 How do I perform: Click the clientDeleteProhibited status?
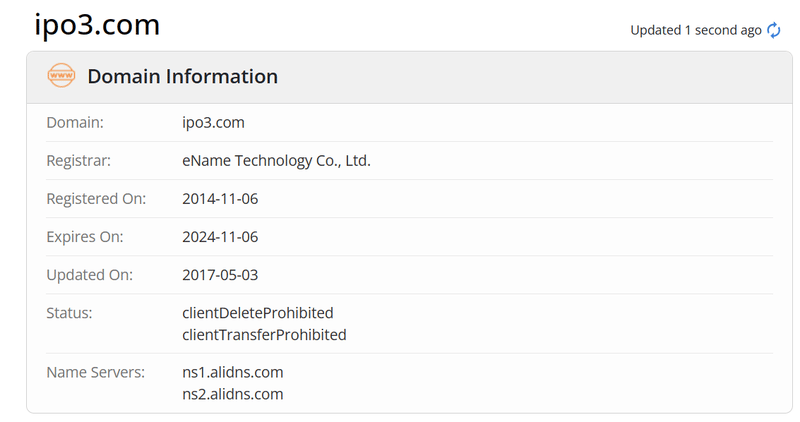(x=258, y=313)
